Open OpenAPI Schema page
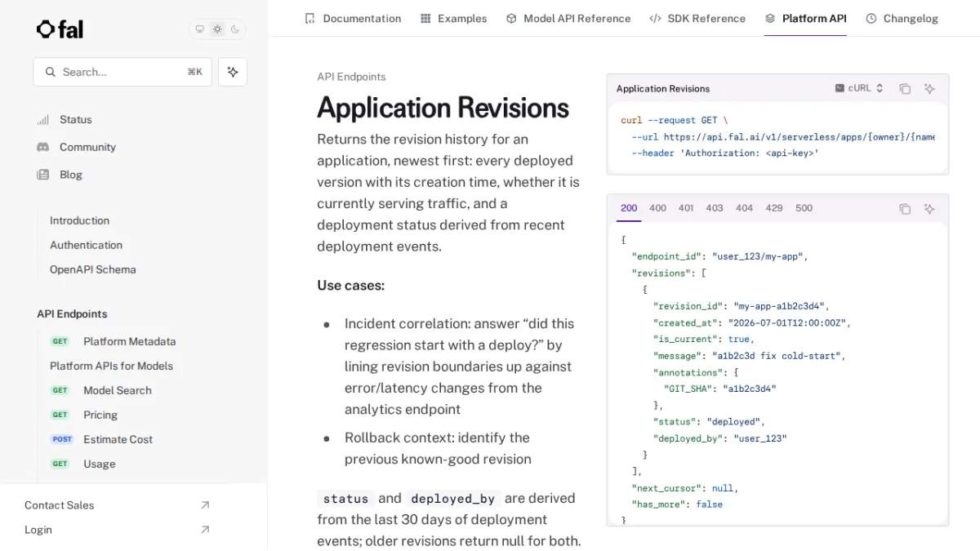The image size is (980, 551). [x=93, y=269]
